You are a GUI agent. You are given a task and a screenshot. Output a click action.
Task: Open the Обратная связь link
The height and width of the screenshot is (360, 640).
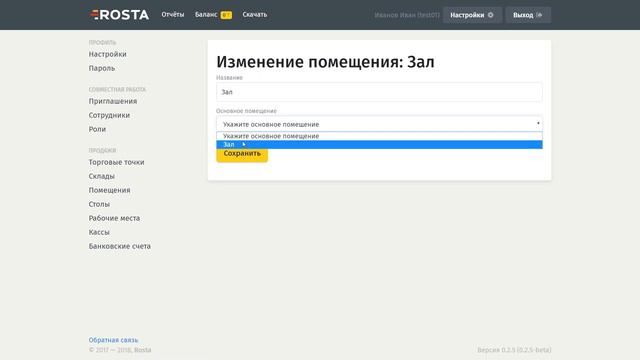tap(113, 340)
